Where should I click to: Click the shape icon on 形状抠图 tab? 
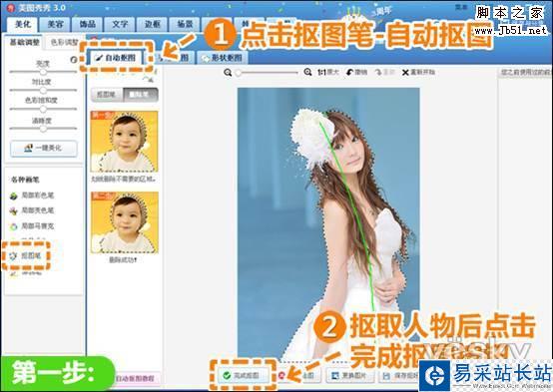[206, 58]
